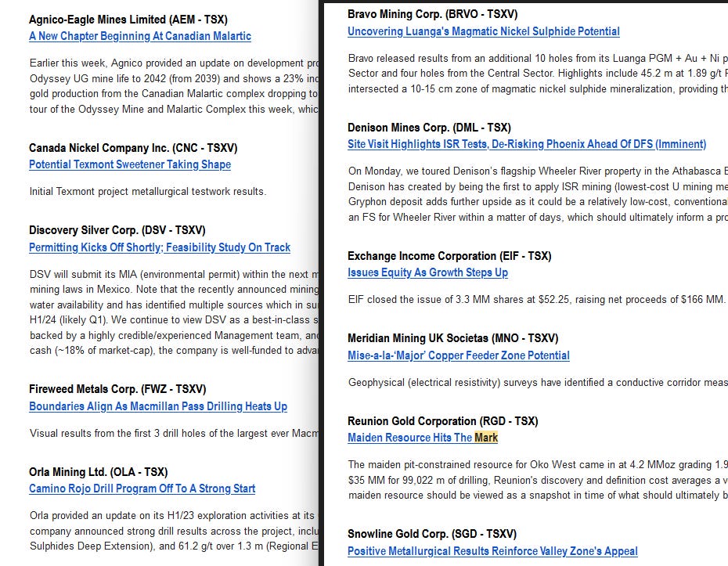Click line 'Orla provided an update on its H1/23 exploration'
The height and width of the screenshot is (566, 728).
[x=172, y=515]
